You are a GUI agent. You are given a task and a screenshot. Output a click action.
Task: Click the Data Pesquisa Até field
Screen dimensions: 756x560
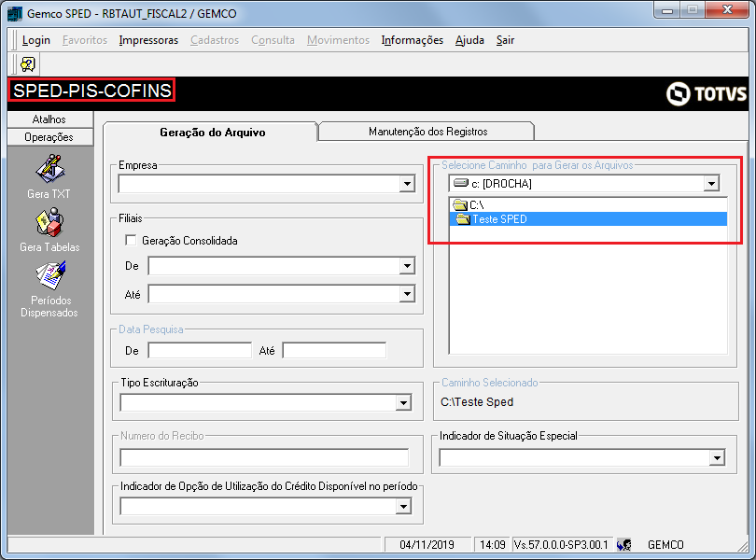(334, 351)
